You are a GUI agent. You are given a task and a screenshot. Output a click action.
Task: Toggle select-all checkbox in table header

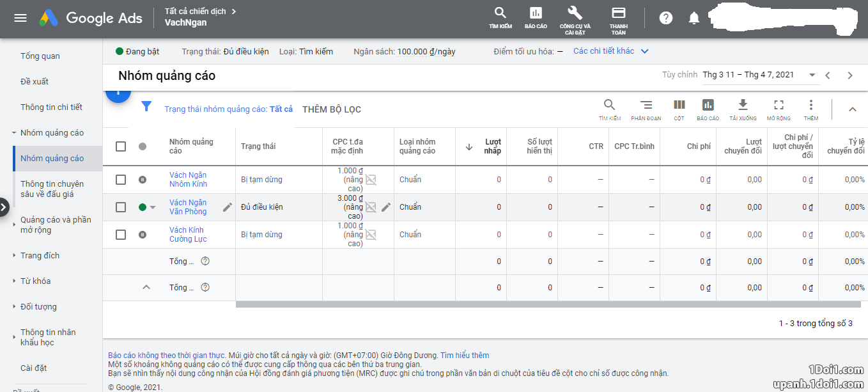pos(121,146)
